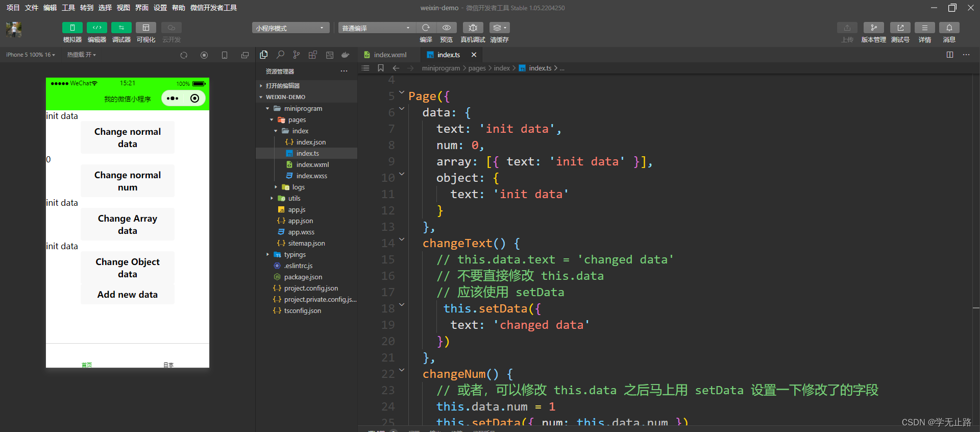Click the cloud development (云开发) button
The height and width of the screenshot is (432, 980).
(x=171, y=28)
